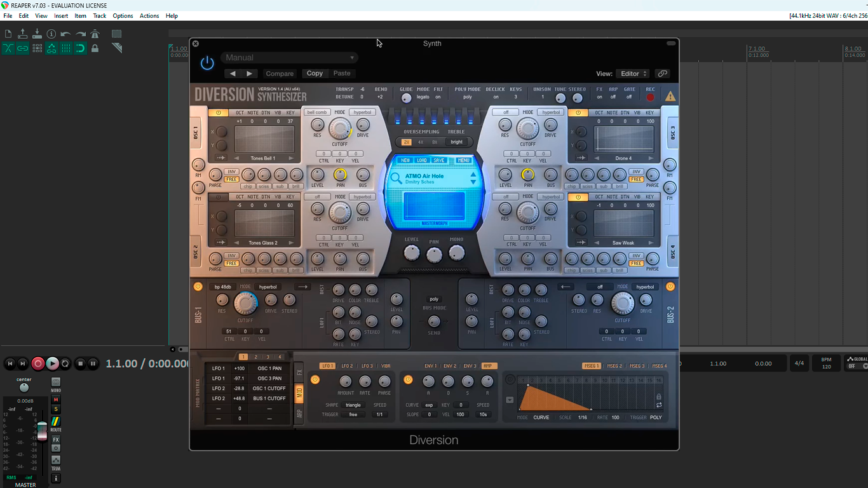Open bus mode 'poly' dropdown
This screenshot has height=488, width=868.
click(x=434, y=299)
